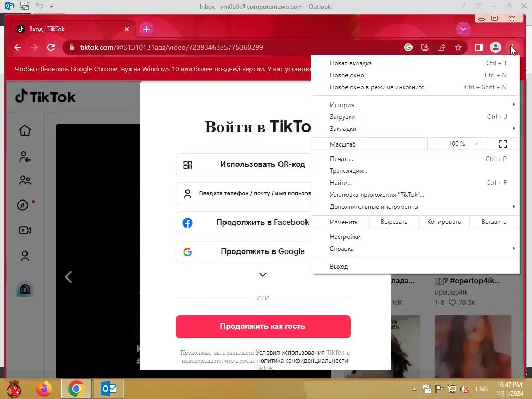532x399 pixels.
Task: Click the TikTok logo
Action: coord(45,97)
